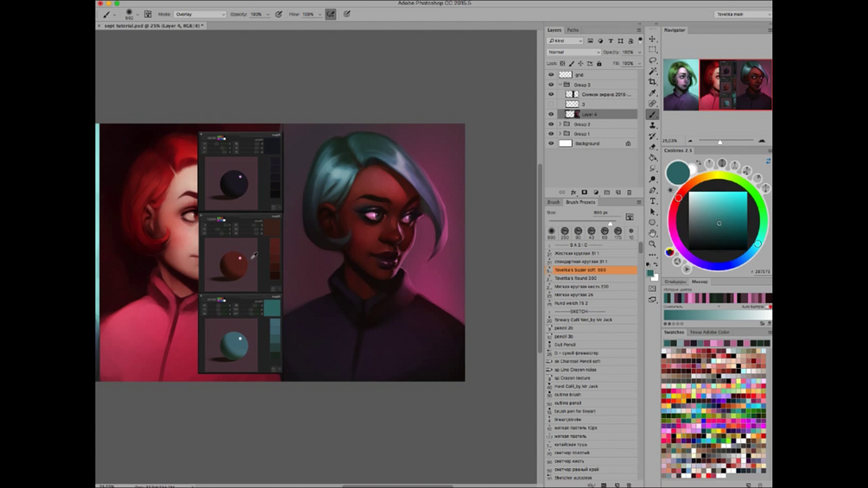868x488 pixels.
Task: Click the brush Size slider handle
Action: tap(610, 223)
